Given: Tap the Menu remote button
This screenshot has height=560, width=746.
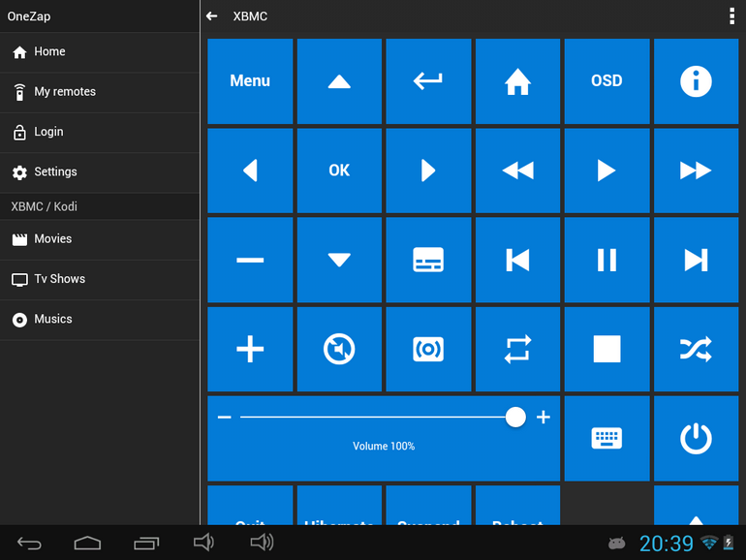Looking at the screenshot, I should click(x=250, y=80).
